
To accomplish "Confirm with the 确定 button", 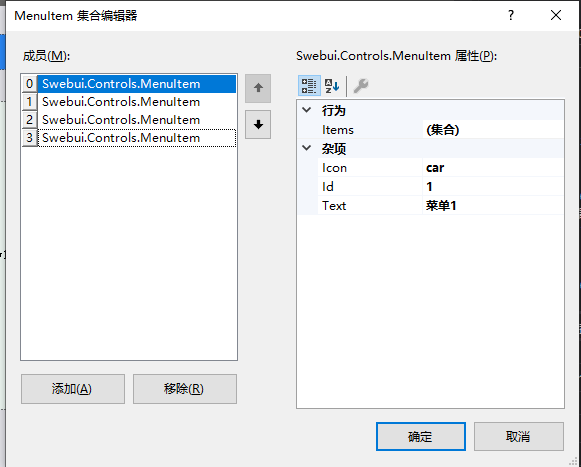I will 421,437.
